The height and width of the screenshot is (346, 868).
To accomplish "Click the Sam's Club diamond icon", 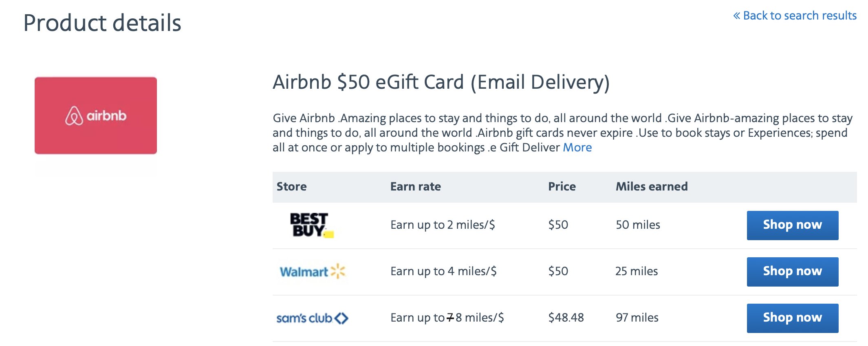I will coord(341,318).
